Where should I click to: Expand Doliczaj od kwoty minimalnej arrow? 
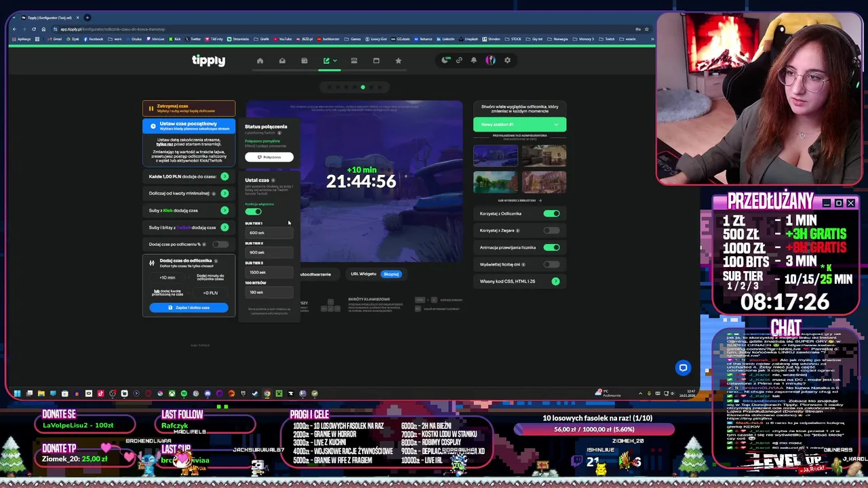[x=224, y=193]
